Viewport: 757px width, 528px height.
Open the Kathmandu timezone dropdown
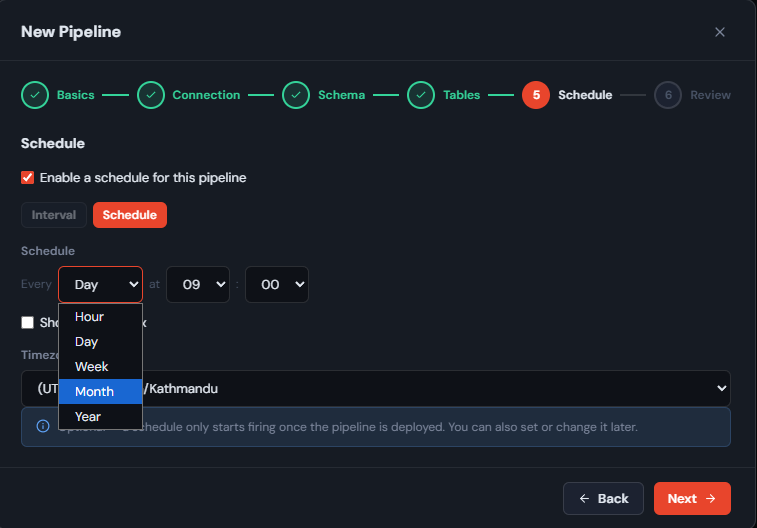[x=376, y=389]
